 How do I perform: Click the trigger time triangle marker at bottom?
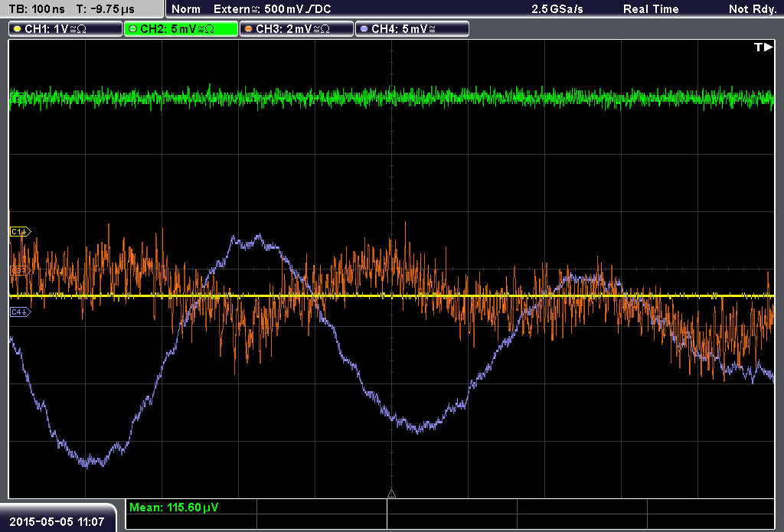click(391, 494)
